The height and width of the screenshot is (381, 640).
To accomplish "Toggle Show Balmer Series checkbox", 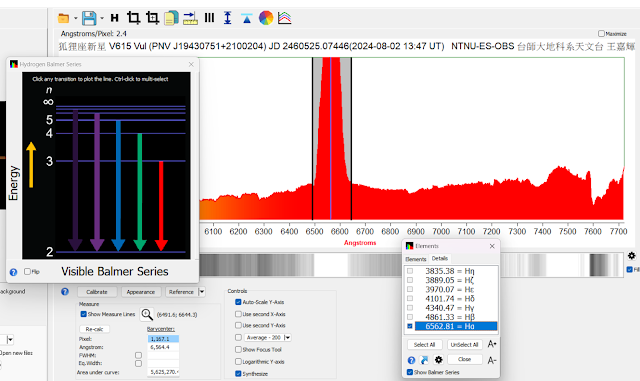I will [409, 372].
